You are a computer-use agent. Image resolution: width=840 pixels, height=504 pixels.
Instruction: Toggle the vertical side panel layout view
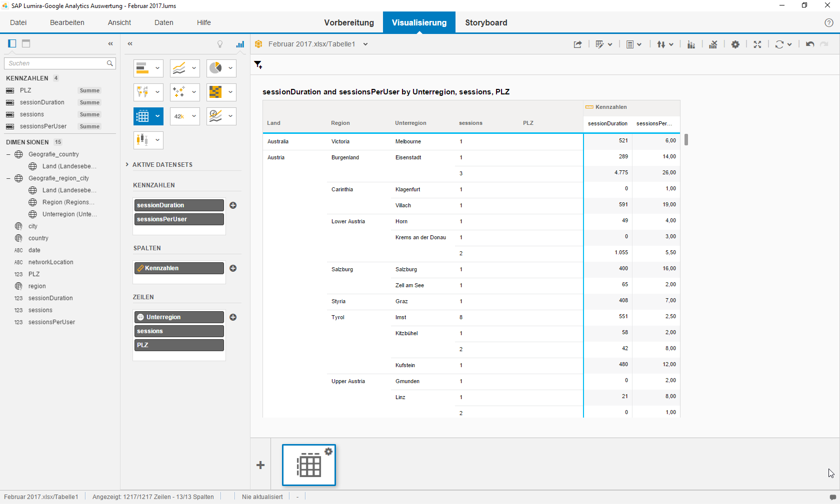point(12,43)
